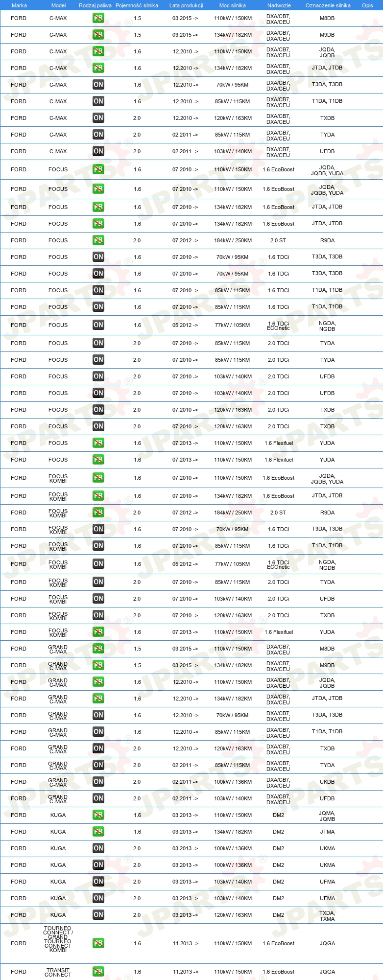Click M8DB in the GRAND C-MAX row
This screenshot has width=383, height=980.
click(x=327, y=649)
